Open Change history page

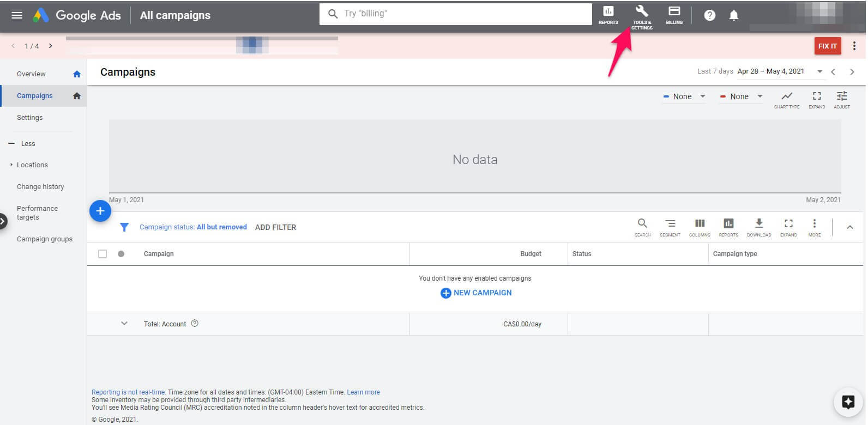(40, 186)
